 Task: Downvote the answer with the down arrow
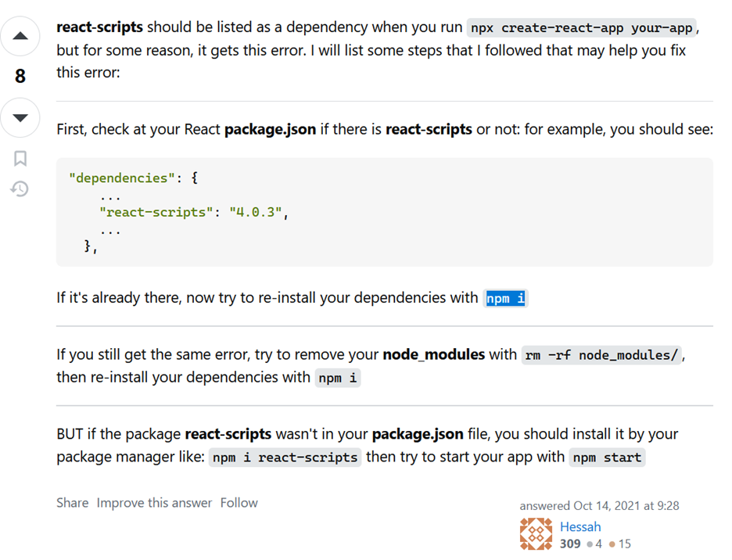(x=20, y=117)
